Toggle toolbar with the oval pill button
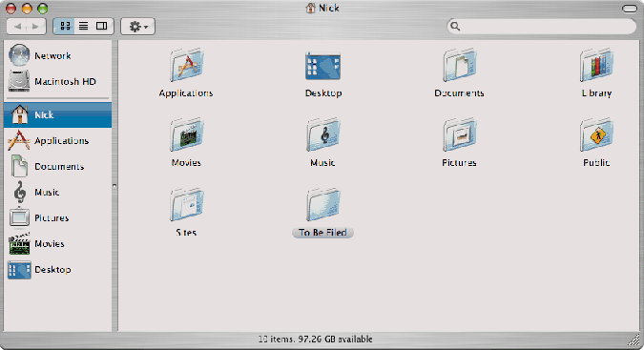The height and width of the screenshot is (350, 644). click(x=629, y=9)
